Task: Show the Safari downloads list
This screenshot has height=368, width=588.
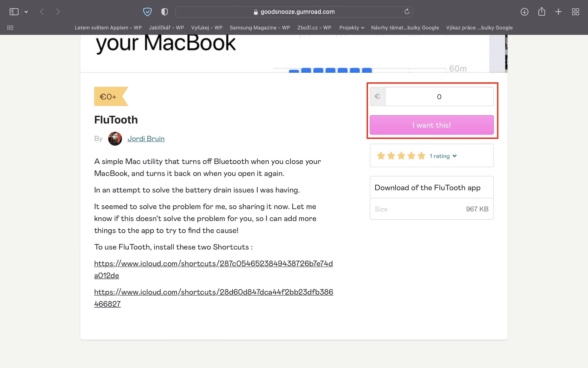Action: (524, 12)
